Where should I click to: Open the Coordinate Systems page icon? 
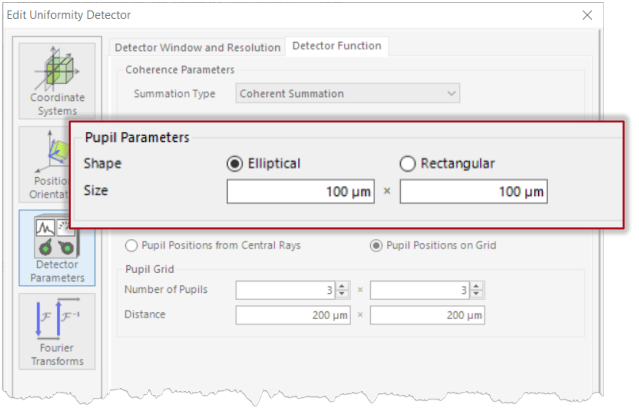coord(56,79)
